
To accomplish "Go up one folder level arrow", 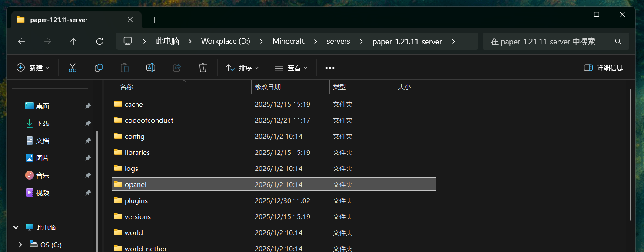I will pyautogui.click(x=73, y=42).
